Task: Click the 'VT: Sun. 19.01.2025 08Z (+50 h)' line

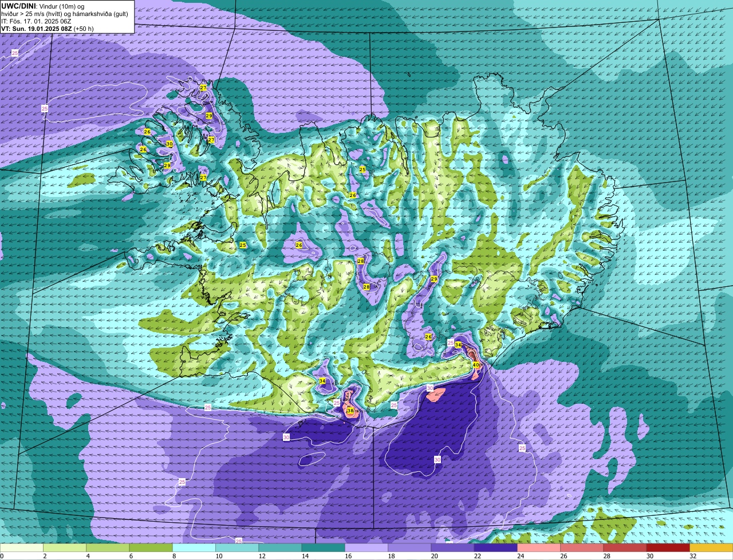Action: click(x=48, y=28)
